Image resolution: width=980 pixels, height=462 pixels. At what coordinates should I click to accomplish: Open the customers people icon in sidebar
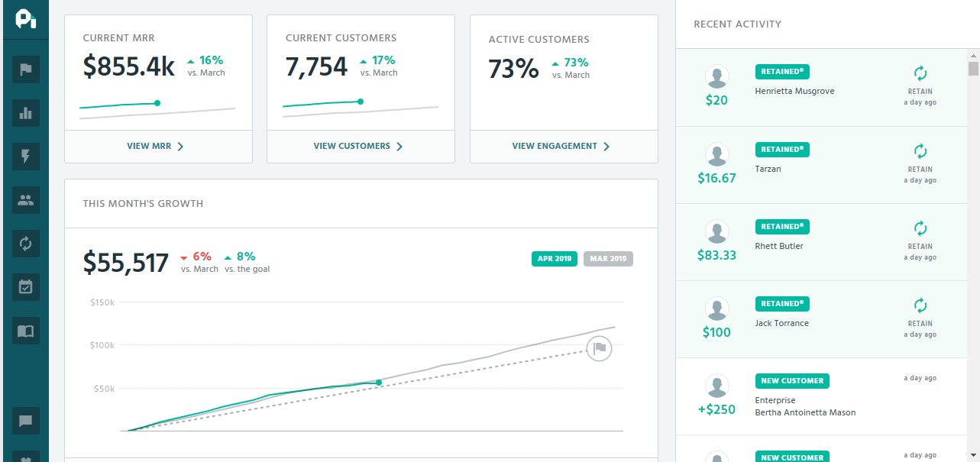(25, 200)
